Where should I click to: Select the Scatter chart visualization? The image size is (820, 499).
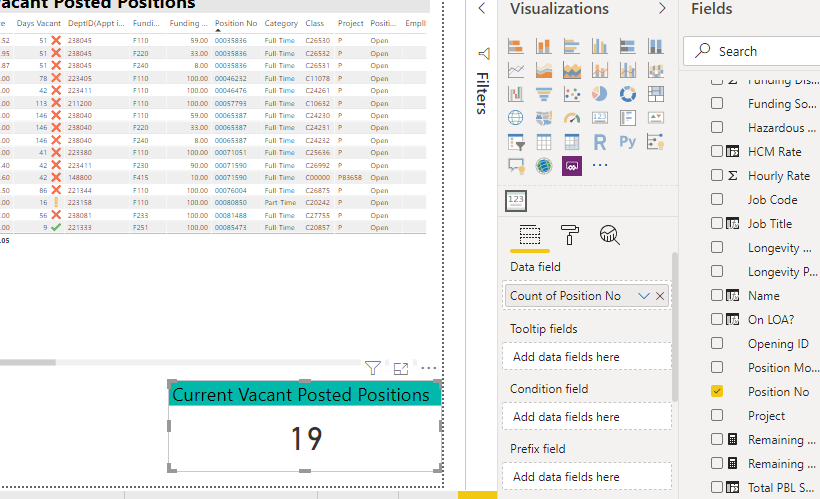572,94
